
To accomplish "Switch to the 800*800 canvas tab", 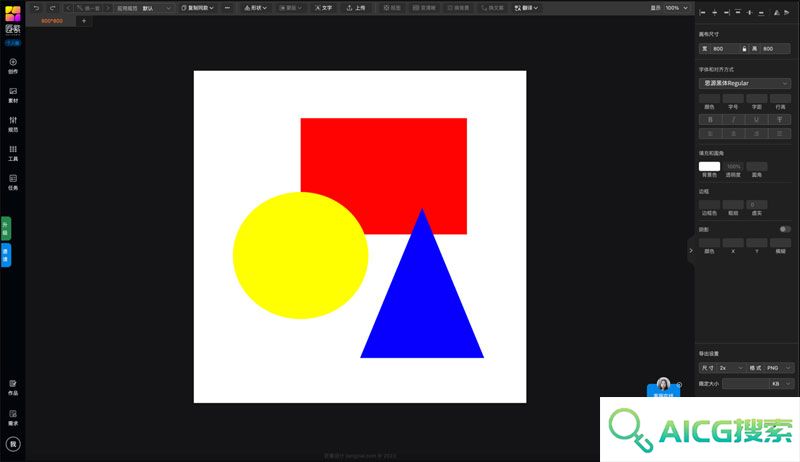I will coord(52,21).
